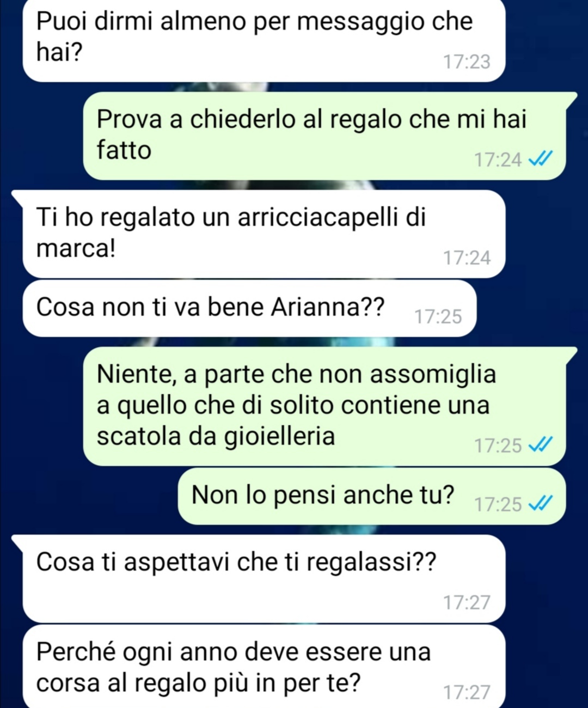Click 17:25 timestamp on 'gioielleria' message
The image size is (588, 708).
coord(498,445)
